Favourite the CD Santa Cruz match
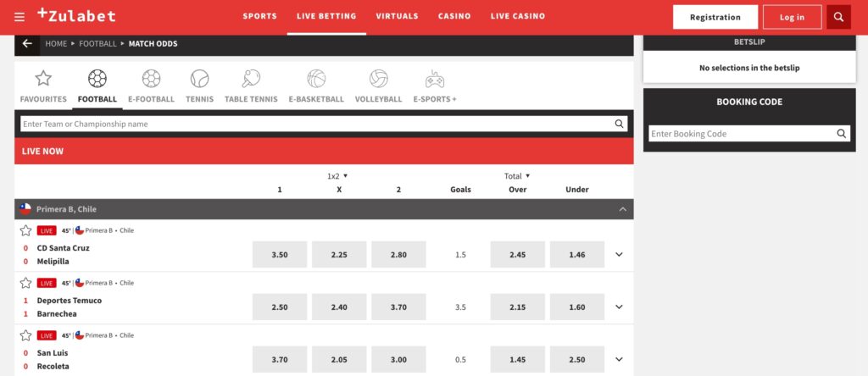The image size is (868, 376). tap(25, 230)
